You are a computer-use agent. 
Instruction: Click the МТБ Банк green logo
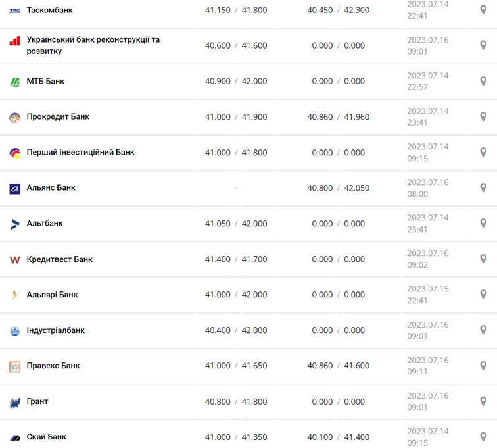pos(14,82)
